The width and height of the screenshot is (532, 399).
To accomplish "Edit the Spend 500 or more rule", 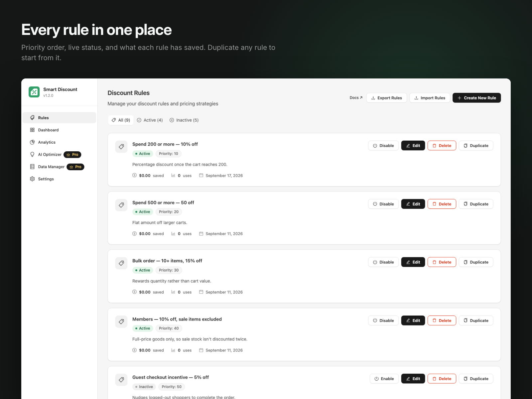I will tap(413, 204).
